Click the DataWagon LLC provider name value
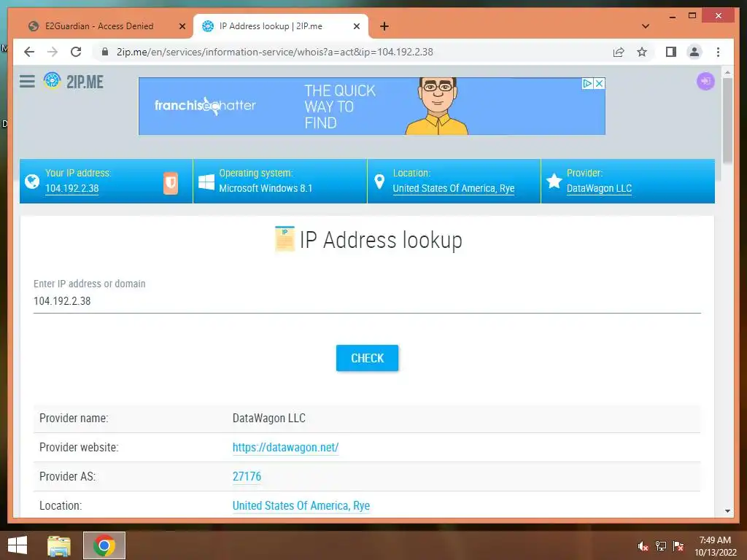 (x=268, y=419)
